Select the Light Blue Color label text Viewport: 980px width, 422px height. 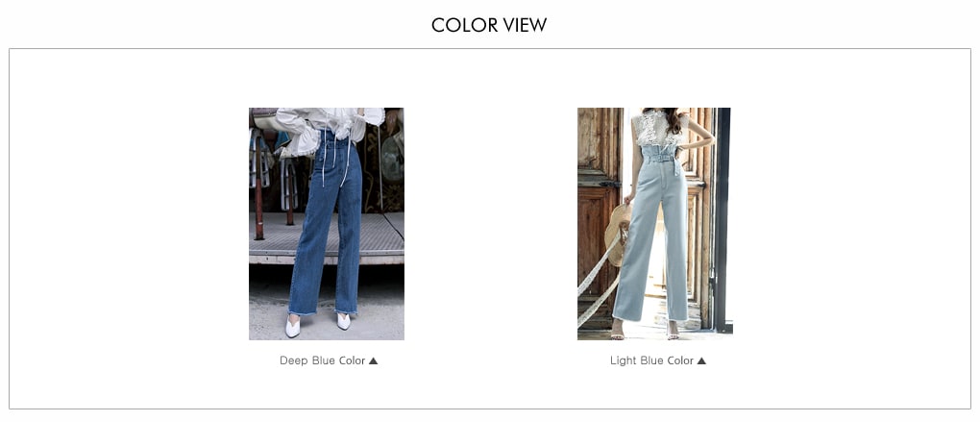(651, 360)
